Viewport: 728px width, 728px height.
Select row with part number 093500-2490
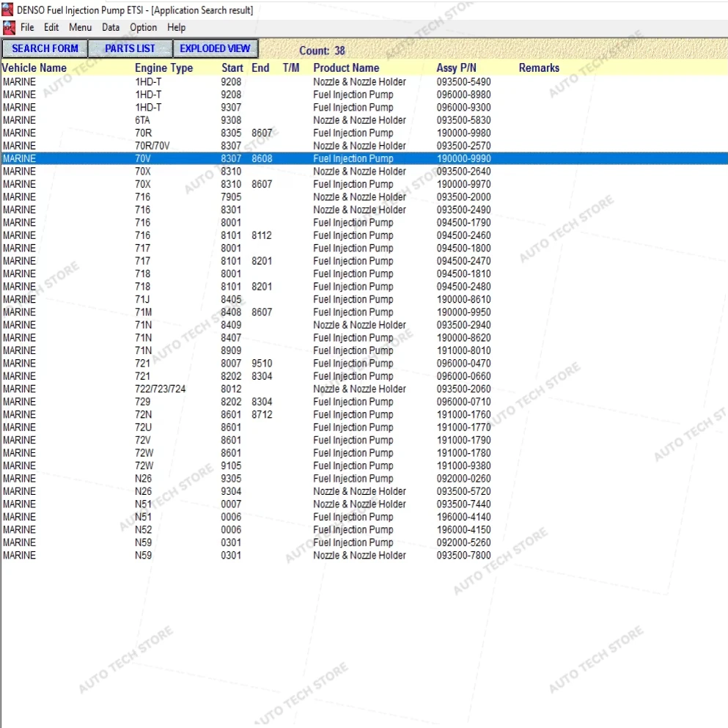364,210
